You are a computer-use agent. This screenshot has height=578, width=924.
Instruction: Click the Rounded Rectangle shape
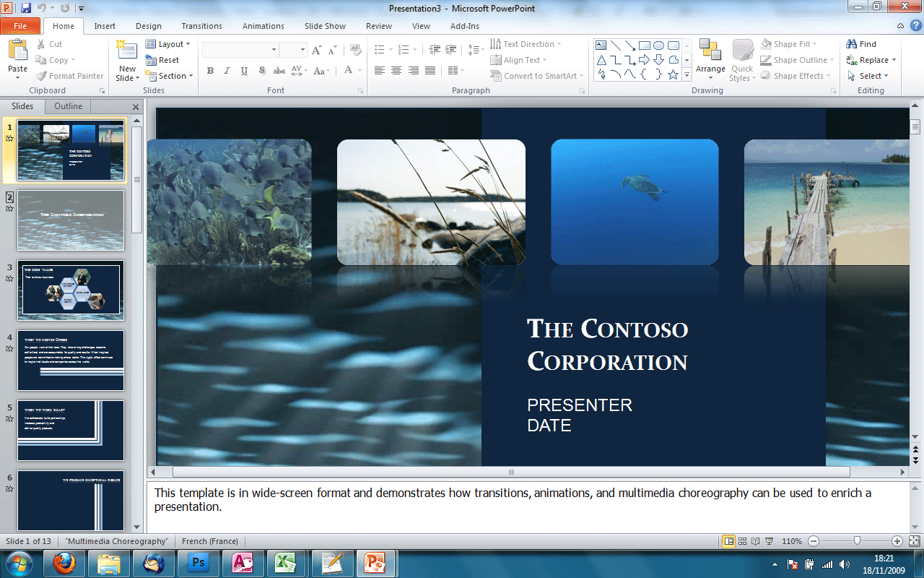[x=674, y=45]
